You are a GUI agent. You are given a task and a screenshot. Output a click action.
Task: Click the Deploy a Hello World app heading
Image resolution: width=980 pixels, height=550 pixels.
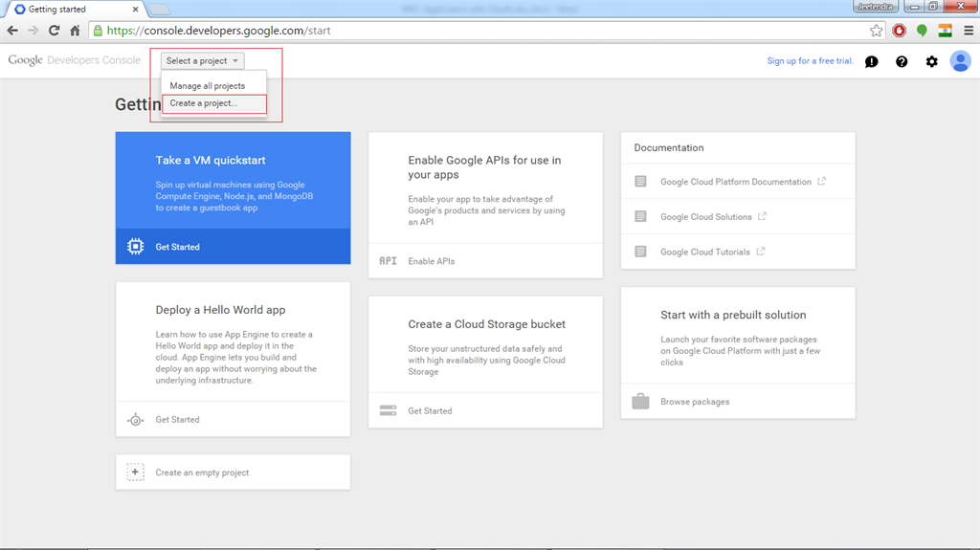tap(221, 310)
